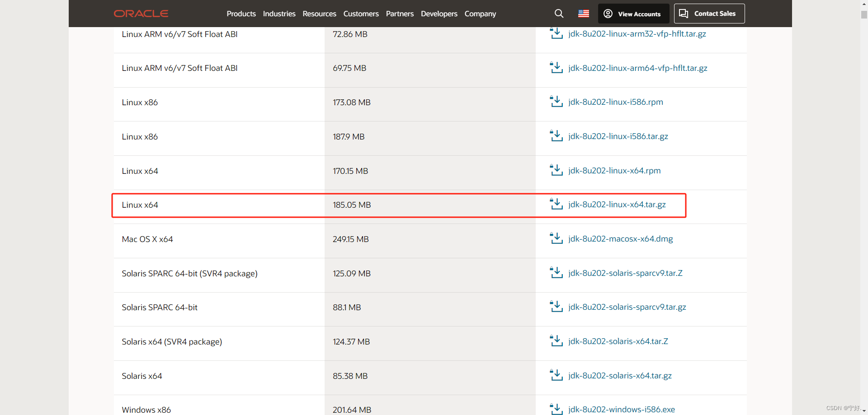The height and width of the screenshot is (415, 868).
Task: Click the '249.15 MB' size cell
Action: [x=430, y=241]
